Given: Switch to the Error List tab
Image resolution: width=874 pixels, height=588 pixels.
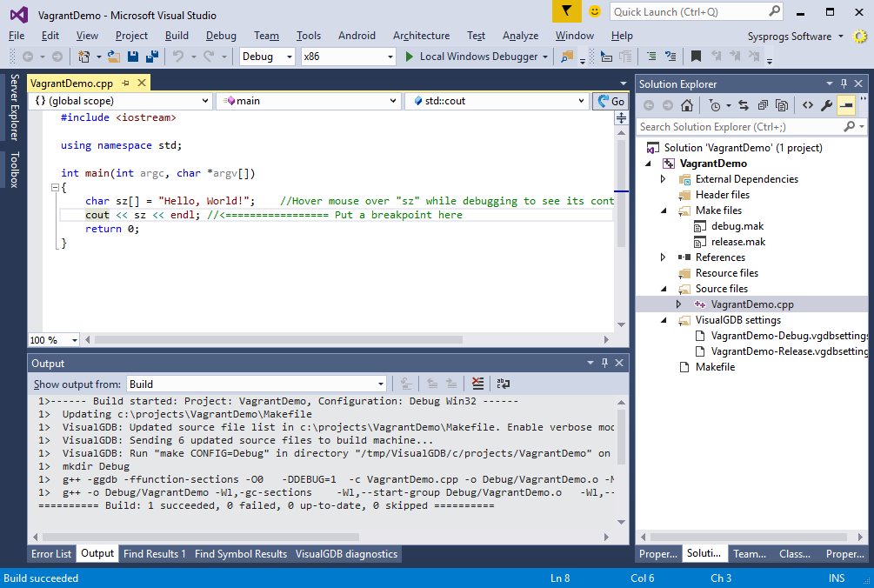Looking at the screenshot, I should [x=51, y=553].
